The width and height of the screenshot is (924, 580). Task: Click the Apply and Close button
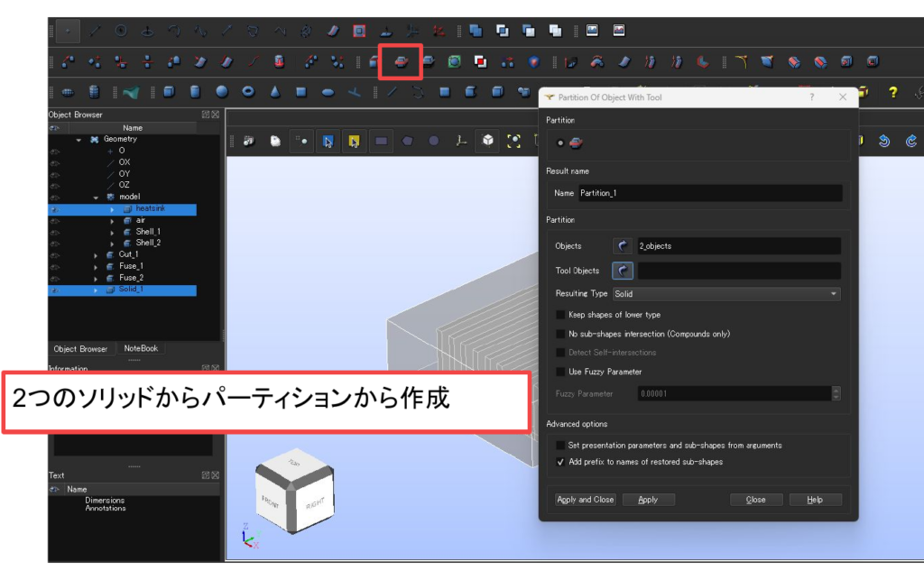(586, 500)
